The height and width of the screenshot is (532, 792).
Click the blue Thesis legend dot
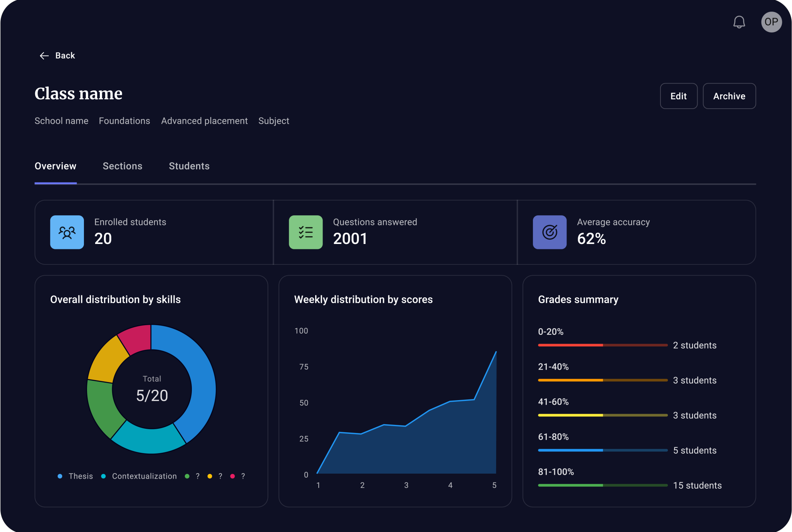coord(60,476)
